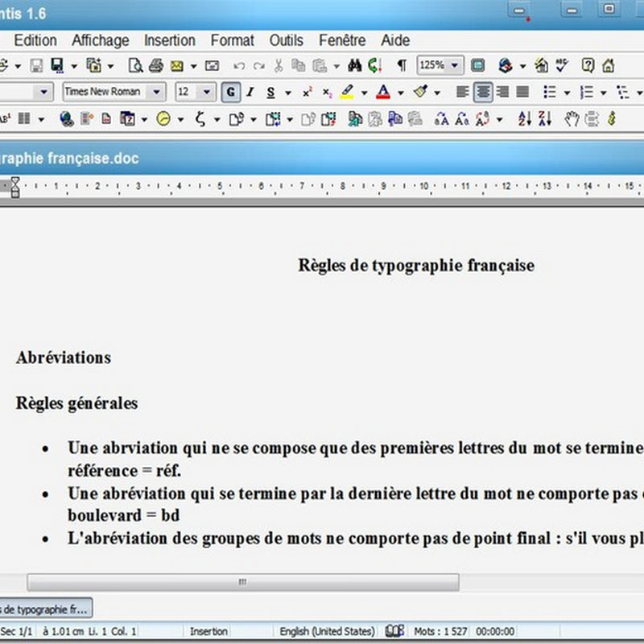Click Insertion mode in status bar
This screenshot has width=644, height=644.
[208, 631]
